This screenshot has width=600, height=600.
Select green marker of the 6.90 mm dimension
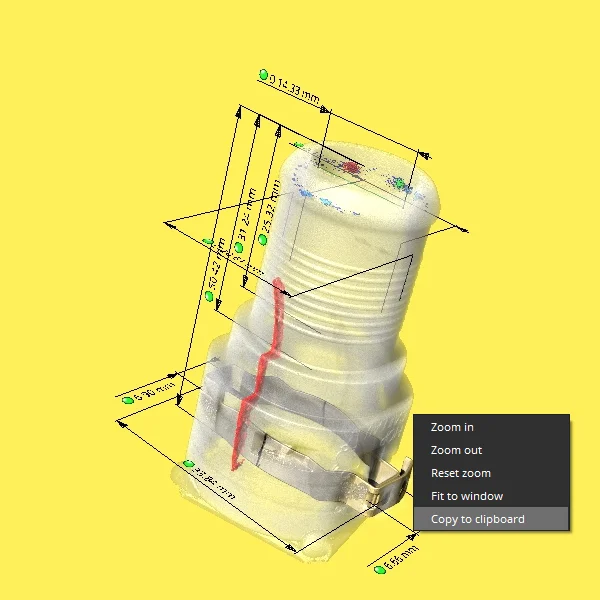click(x=127, y=400)
